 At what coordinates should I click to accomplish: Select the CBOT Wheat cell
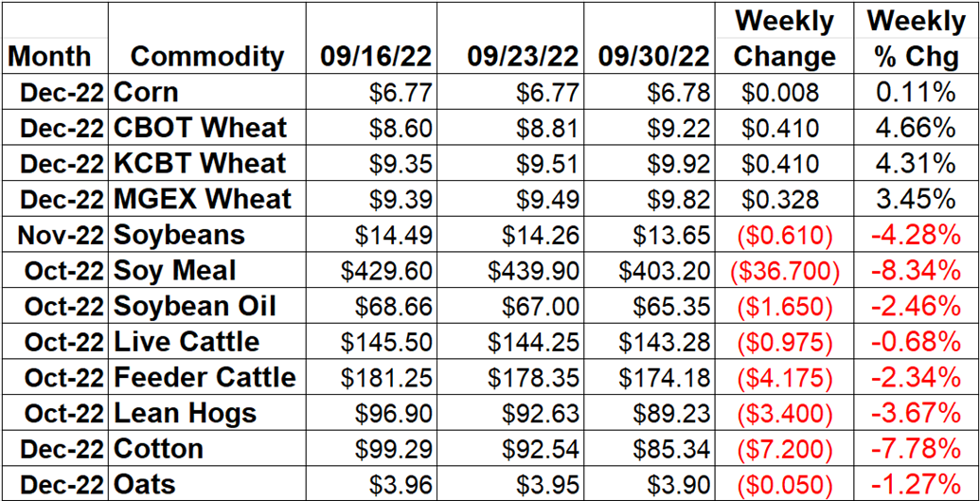coord(206,128)
